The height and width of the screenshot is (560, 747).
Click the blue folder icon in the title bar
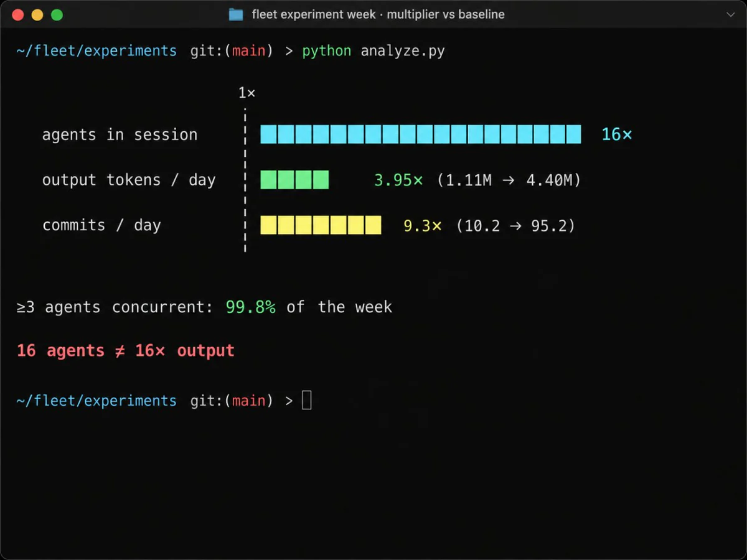236,14
